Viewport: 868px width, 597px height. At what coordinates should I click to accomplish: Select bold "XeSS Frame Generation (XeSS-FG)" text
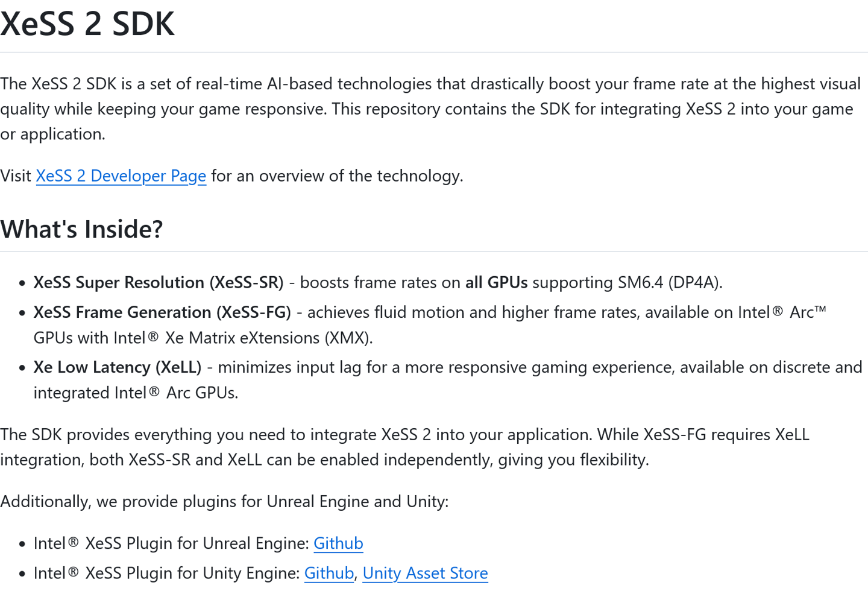click(x=162, y=312)
